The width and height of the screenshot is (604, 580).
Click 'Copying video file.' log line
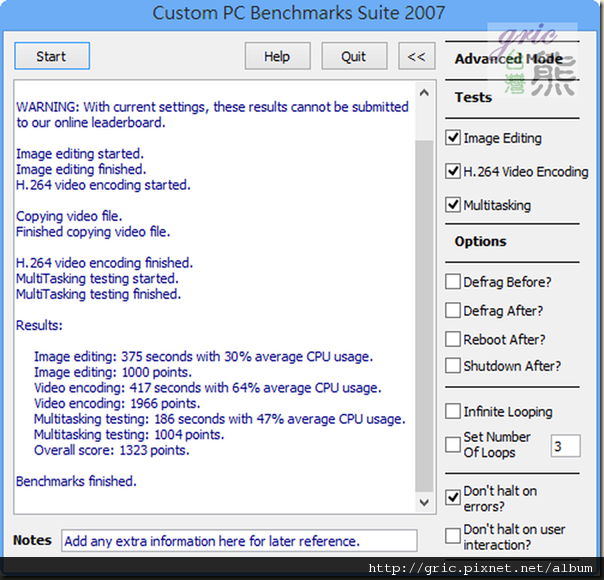(x=69, y=216)
